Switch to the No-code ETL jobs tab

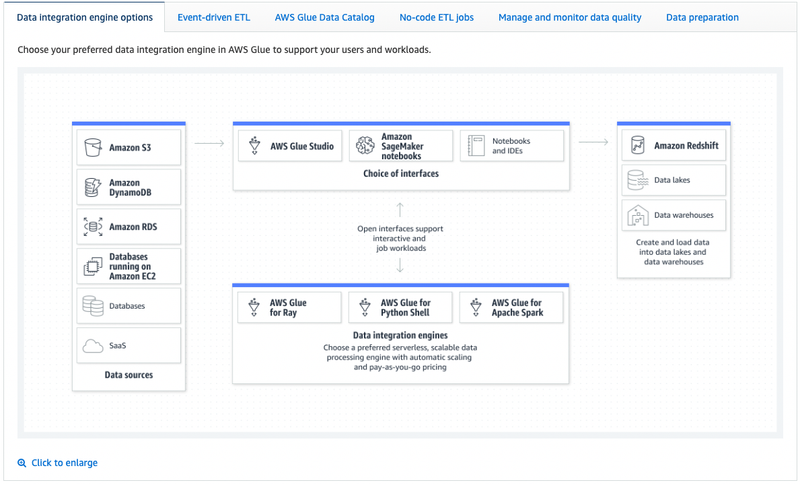click(436, 17)
